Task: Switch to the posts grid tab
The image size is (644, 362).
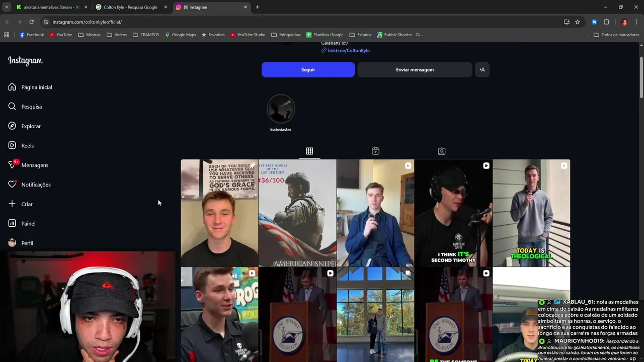Action: pos(309,151)
